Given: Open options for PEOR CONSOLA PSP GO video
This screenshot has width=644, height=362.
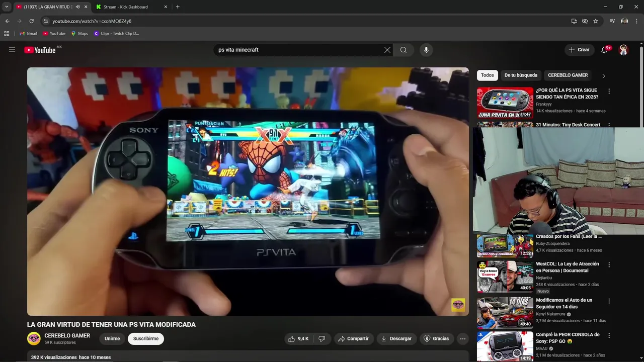Looking at the screenshot, I should click(x=609, y=335).
